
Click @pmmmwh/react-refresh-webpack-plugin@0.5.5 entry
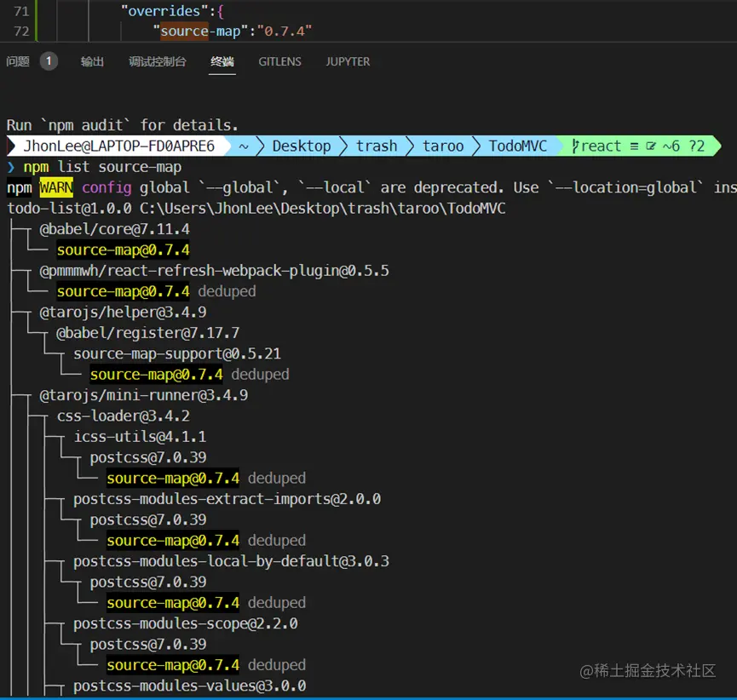215,271
